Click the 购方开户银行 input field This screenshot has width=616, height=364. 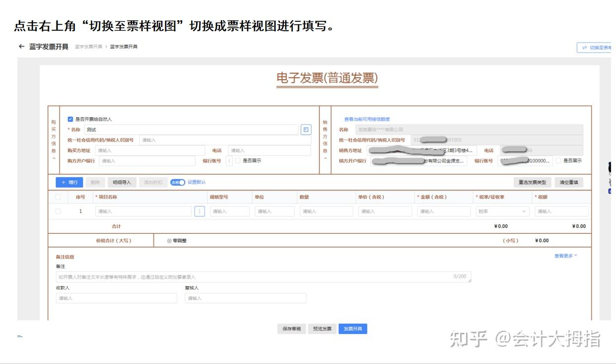click(x=147, y=161)
